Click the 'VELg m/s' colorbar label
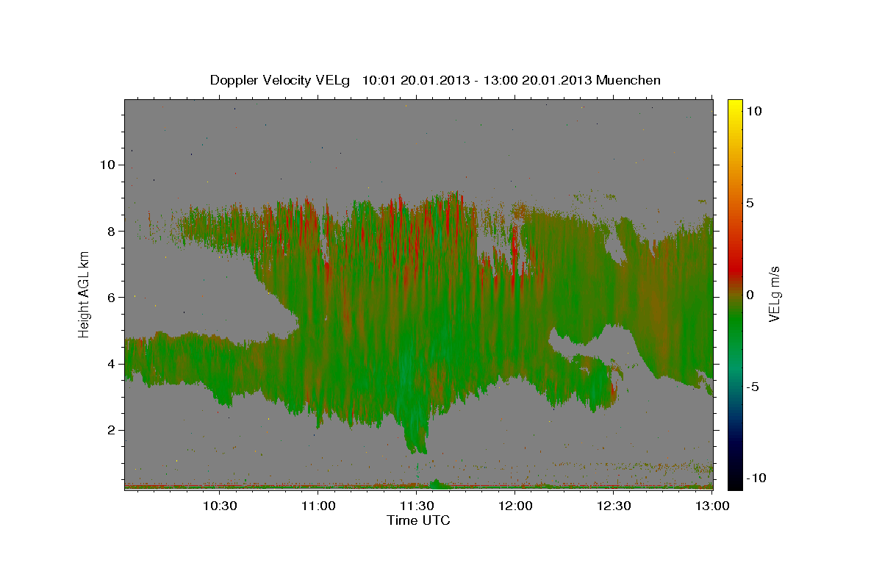Image resolution: width=882 pixels, height=588 pixels. (x=775, y=294)
